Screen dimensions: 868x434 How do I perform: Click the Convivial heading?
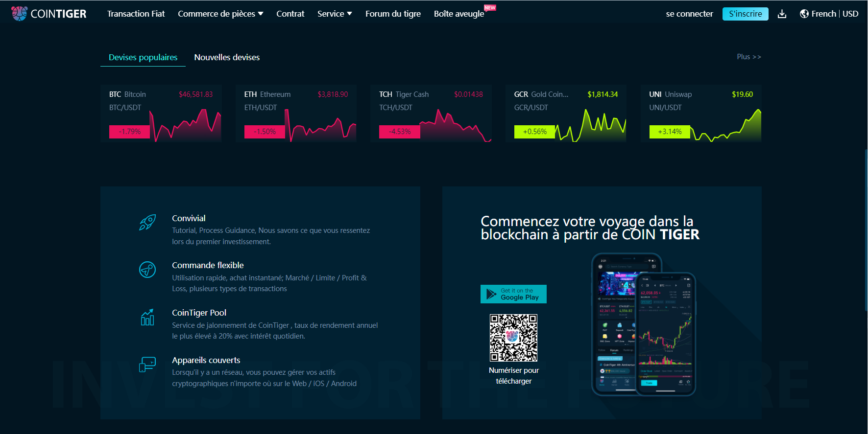tap(189, 218)
